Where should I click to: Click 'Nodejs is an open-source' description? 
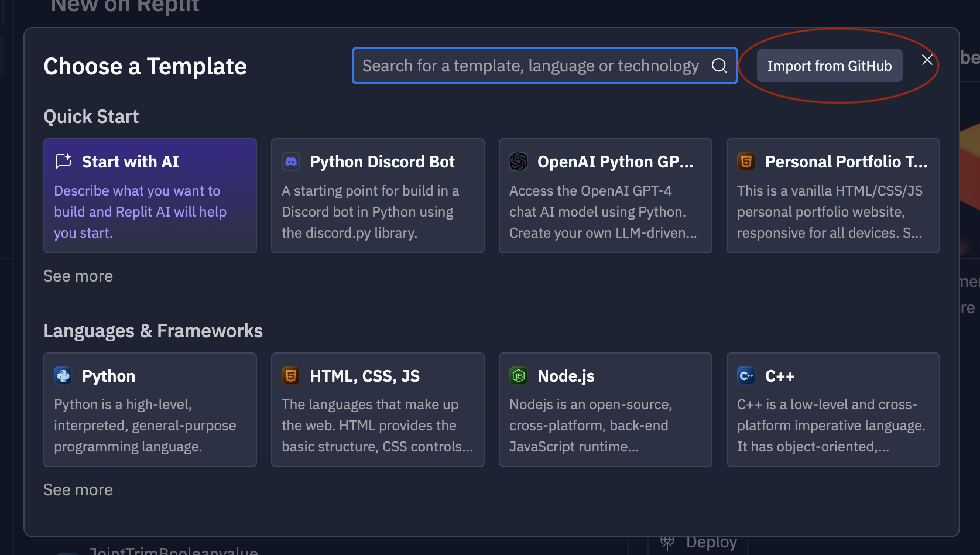[591, 426]
